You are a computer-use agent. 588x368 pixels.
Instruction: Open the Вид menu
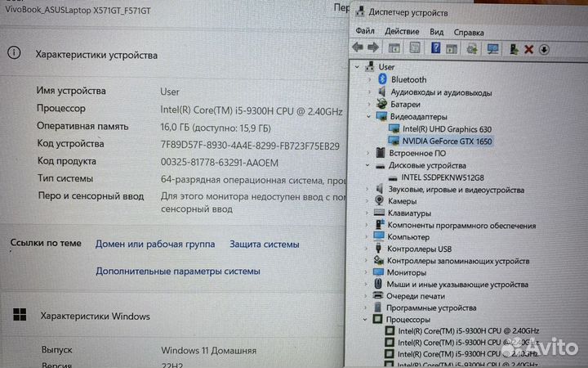(x=436, y=32)
